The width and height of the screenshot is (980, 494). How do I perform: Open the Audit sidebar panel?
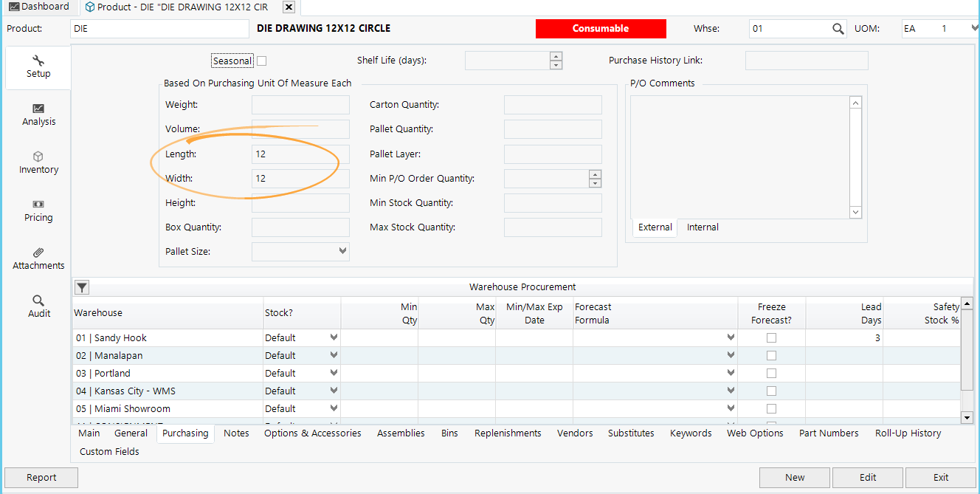coord(38,306)
